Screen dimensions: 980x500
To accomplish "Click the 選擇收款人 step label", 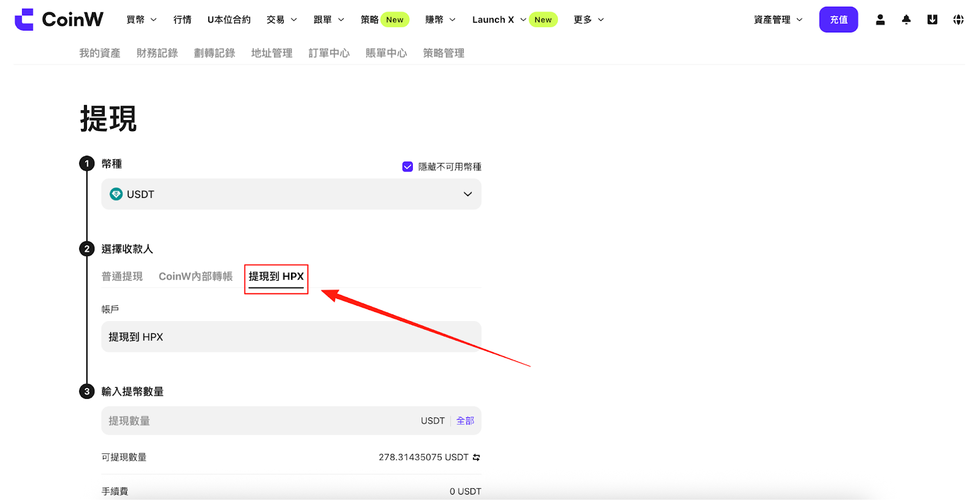I will tap(127, 249).
